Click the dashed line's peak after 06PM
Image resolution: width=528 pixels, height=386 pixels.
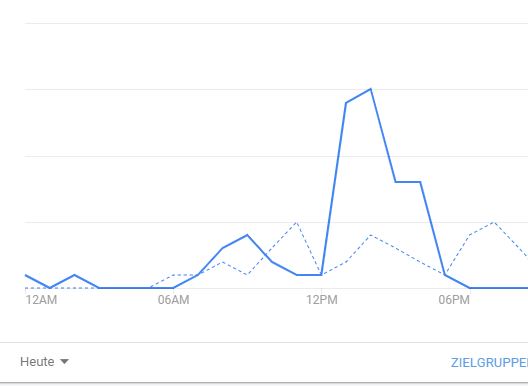coord(494,222)
